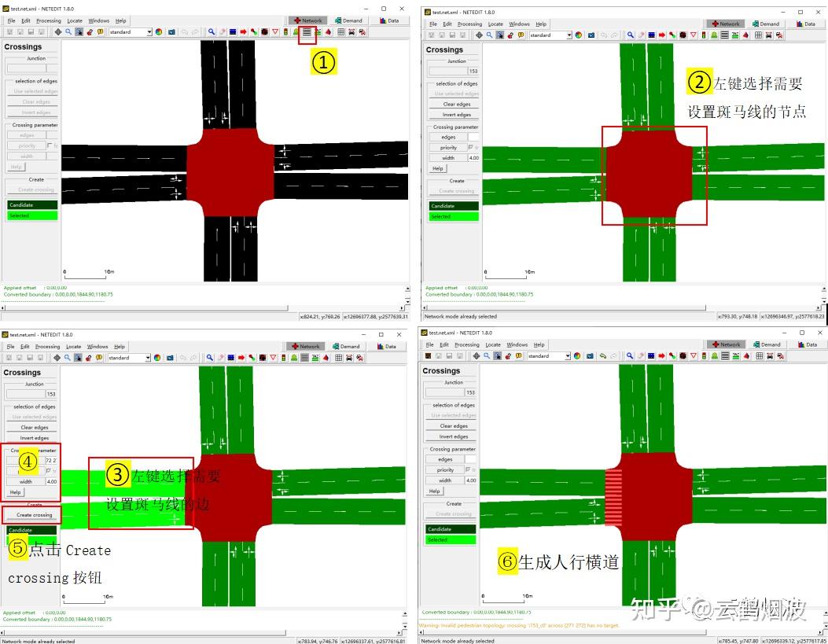Open the Processing menu
The height and width of the screenshot is (644, 828).
(49, 20)
